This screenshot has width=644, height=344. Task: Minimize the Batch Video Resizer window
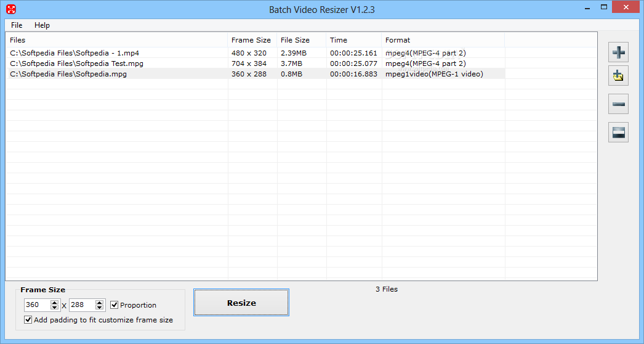click(x=587, y=7)
